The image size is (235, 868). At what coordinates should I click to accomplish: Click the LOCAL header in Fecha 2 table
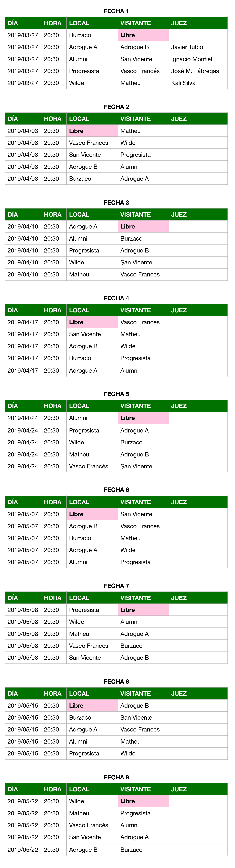(x=79, y=119)
